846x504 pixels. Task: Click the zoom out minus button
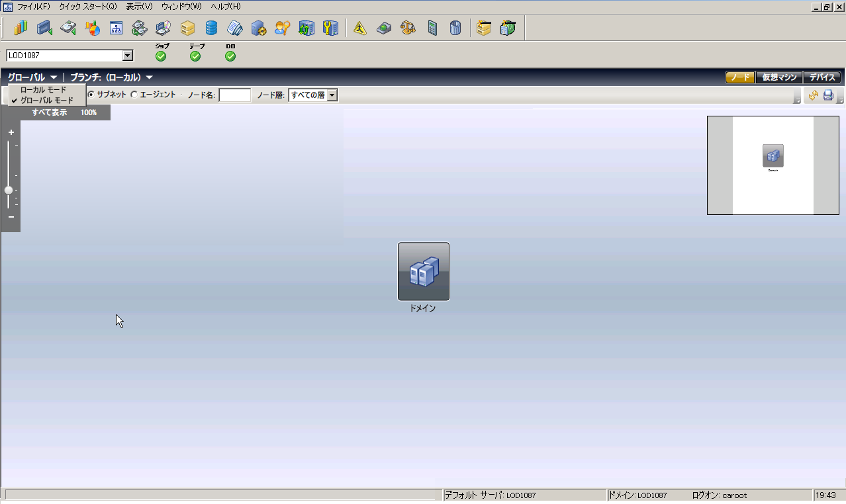11,217
